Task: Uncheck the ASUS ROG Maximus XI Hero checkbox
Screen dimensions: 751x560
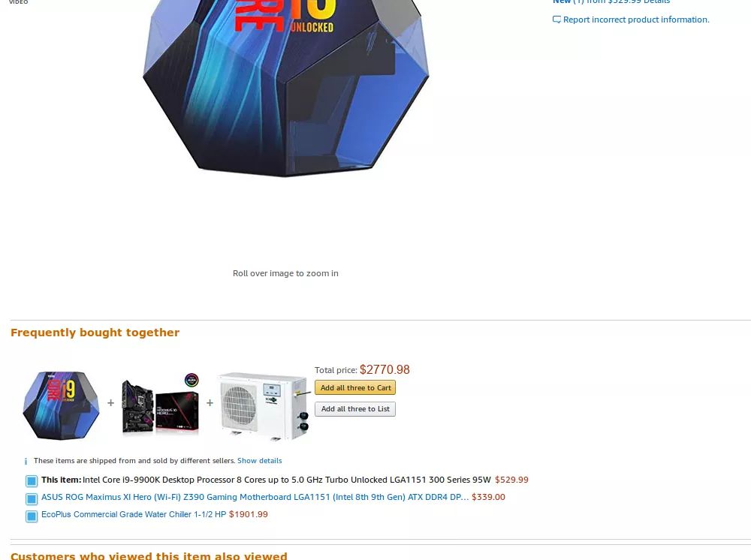Action: pos(32,499)
